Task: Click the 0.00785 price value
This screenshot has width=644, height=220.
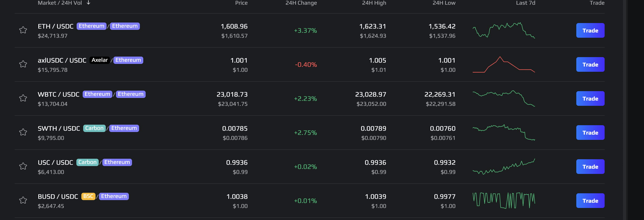Action: click(x=235, y=129)
